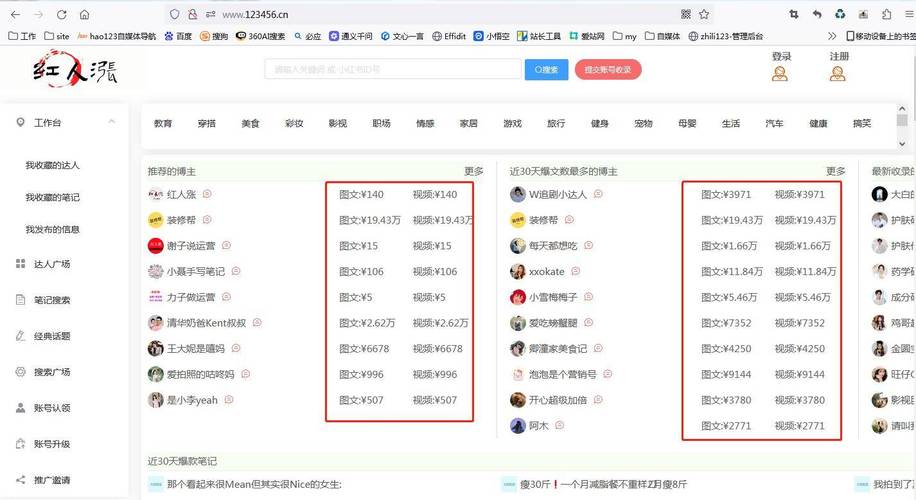Click the badge icon next to 红人涨
The height and width of the screenshot is (500, 916).
207,194
